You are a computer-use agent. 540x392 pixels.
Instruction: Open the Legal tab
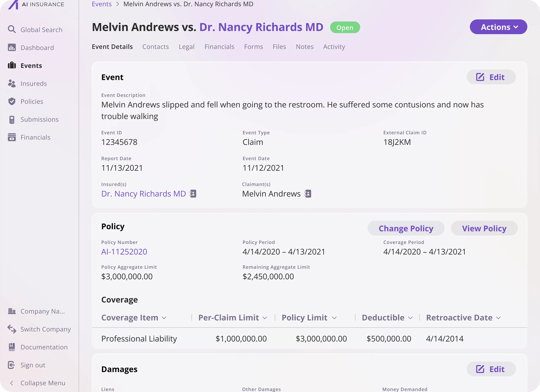coord(187,47)
